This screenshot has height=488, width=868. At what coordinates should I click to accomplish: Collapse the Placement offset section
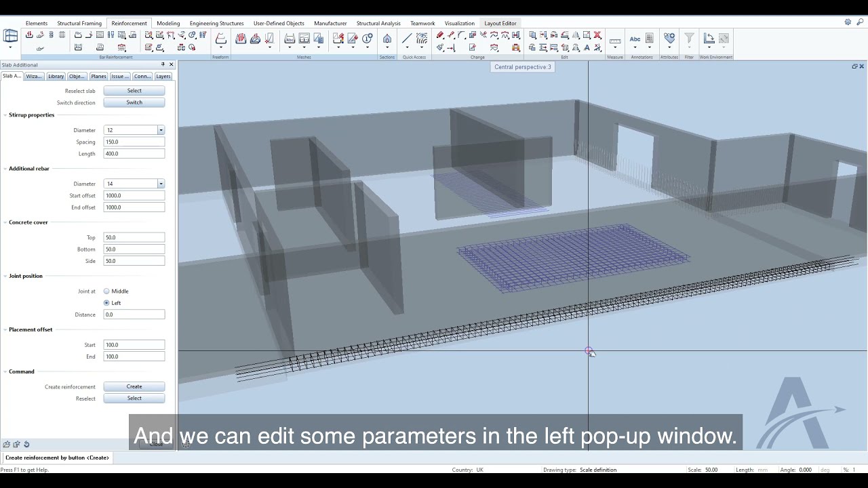click(x=5, y=329)
